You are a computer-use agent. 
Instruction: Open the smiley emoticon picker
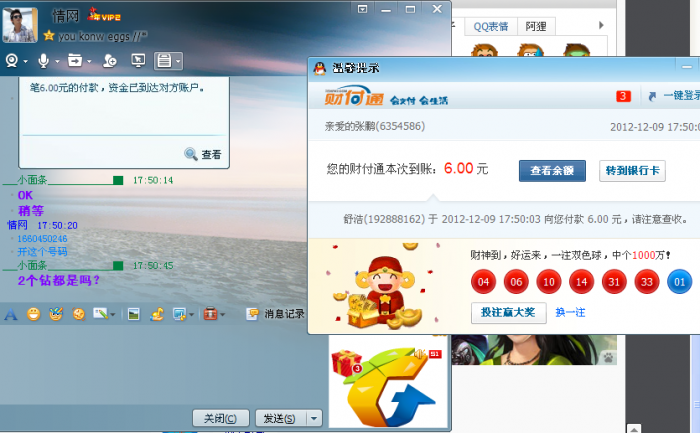[x=33, y=314]
